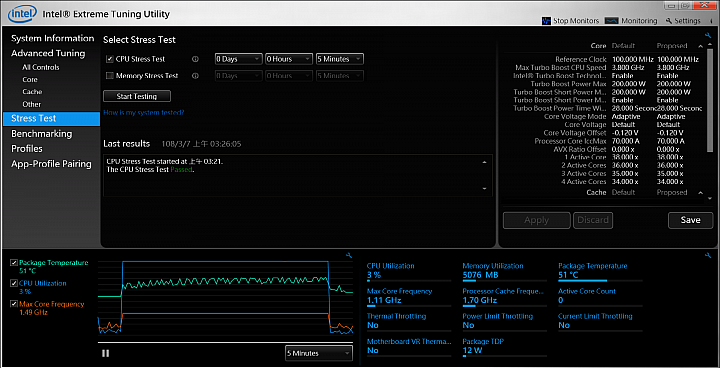The image size is (720, 368).
Task: Click the CPU Utilization progress bar
Action: point(409,280)
